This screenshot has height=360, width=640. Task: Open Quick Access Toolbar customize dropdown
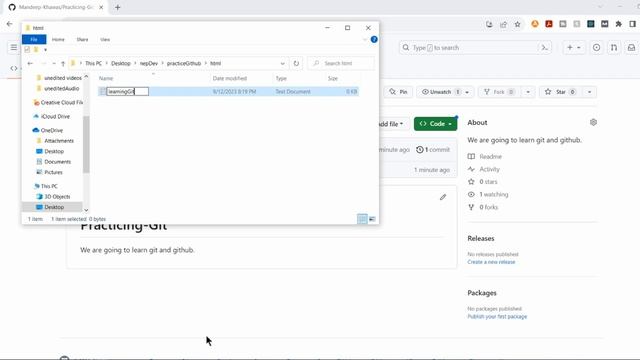pyautogui.click(x=45, y=50)
